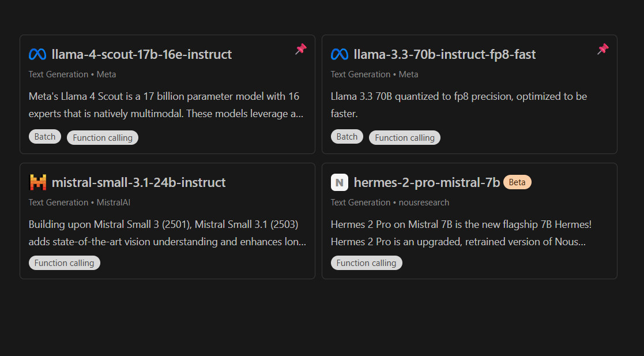Screen dimensions: 644x356
Task: Click the Mistral Small 3.1 description text
Action: (167, 233)
